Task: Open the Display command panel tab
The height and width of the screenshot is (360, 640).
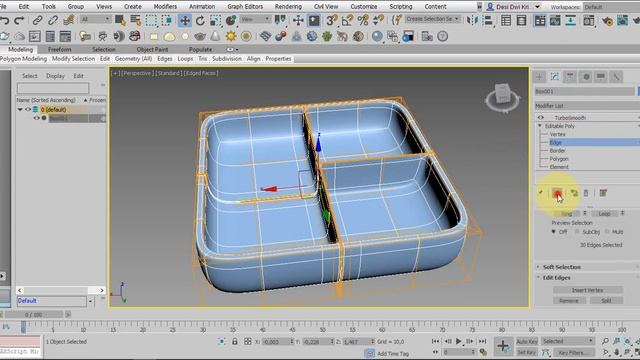Action: point(601,76)
